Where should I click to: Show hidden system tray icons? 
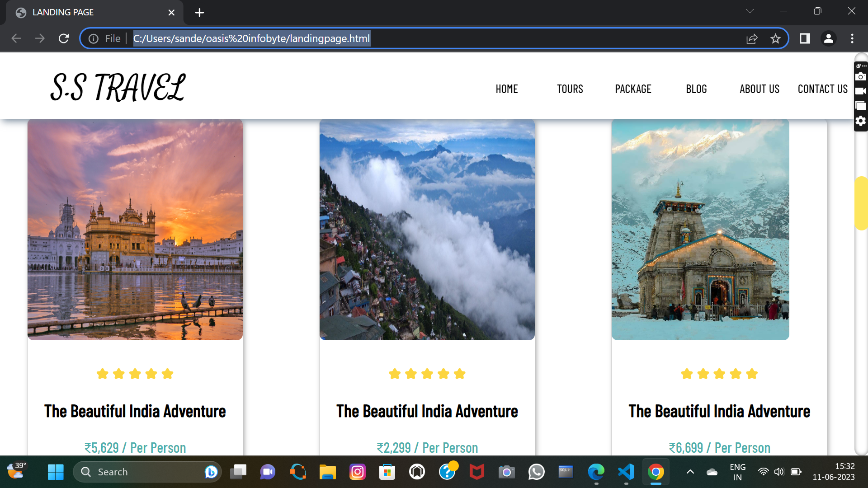[x=690, y=472]
